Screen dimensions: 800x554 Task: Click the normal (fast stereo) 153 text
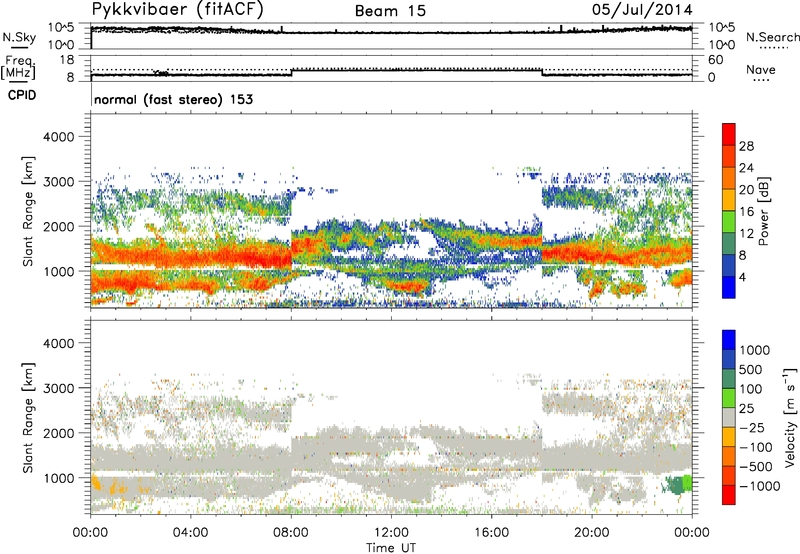click(173, 99)
